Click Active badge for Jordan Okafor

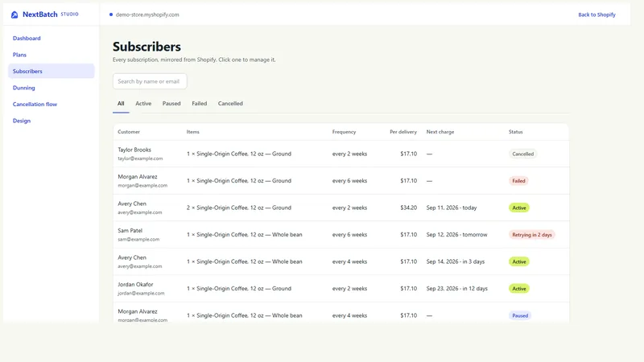[519, 289]
